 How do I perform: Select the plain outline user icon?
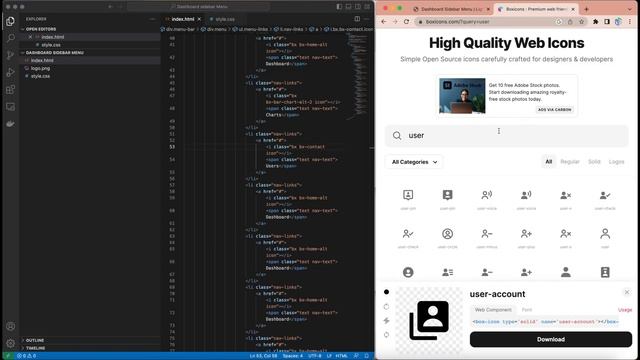tap(605, 234)
